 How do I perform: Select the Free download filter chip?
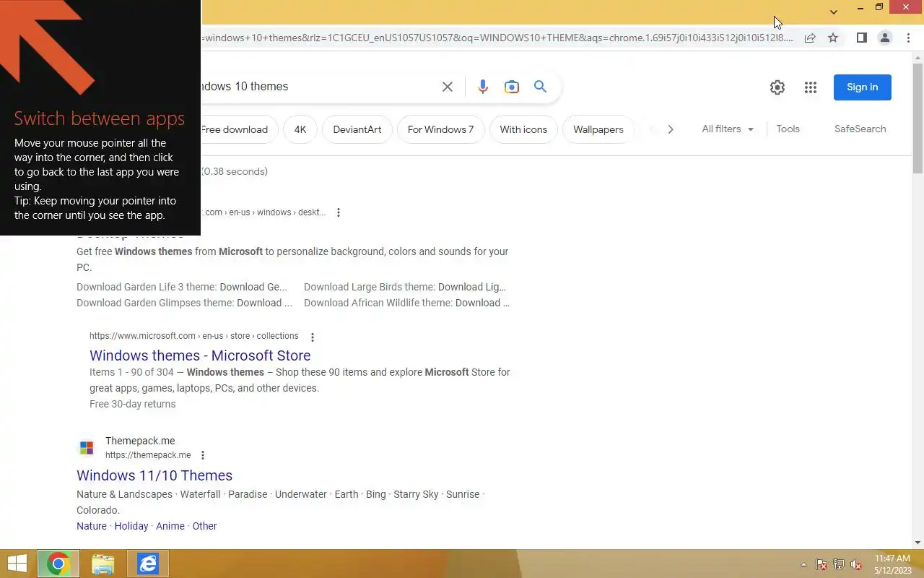click(235, 129)
